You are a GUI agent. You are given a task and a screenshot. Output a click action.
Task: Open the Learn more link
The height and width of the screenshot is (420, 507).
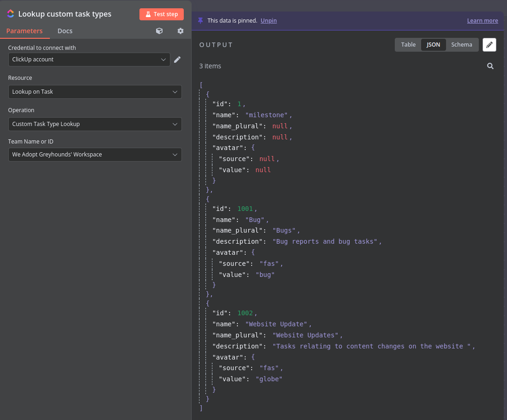pyautogui.click(x=483, y=21)
